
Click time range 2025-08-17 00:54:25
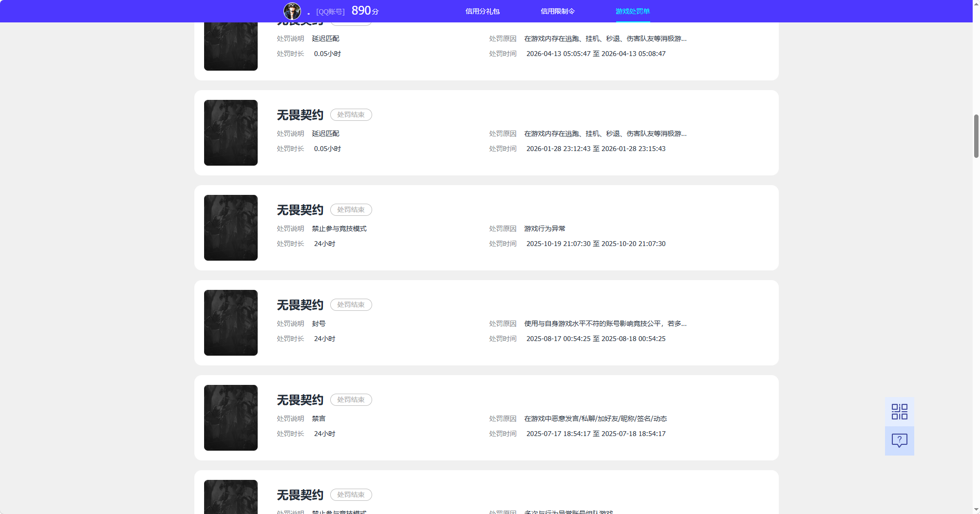[596, 339]
